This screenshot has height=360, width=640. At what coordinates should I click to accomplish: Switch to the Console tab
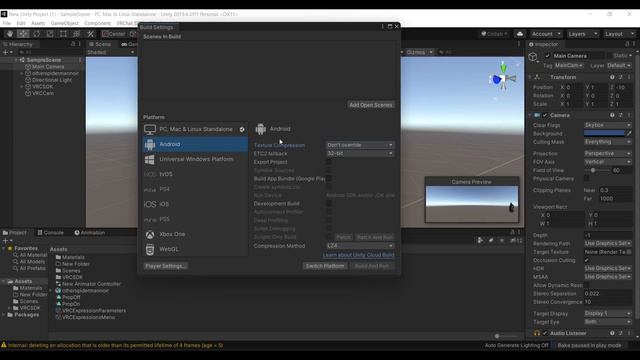tap(51, 233)
